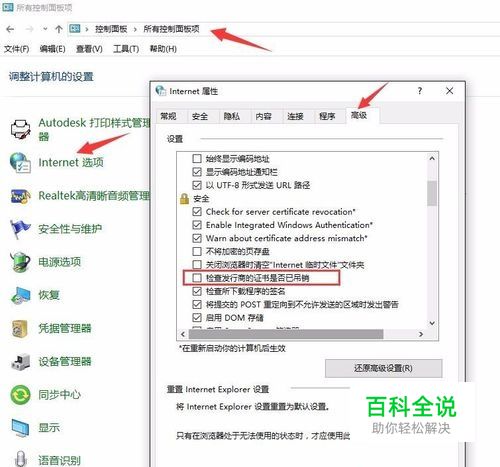
Task: Check 不将加密的页存盘 option
Action: (197, 251)
